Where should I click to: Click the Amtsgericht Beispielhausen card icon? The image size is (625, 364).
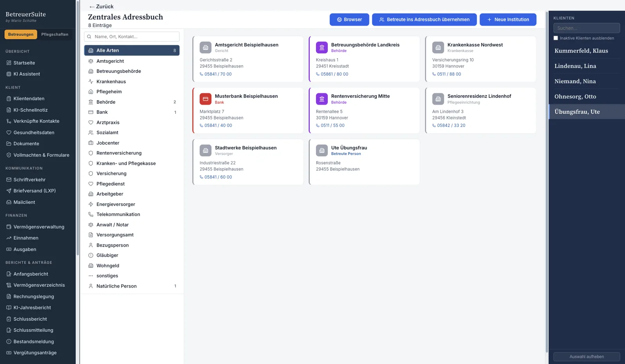coord(205,48)
